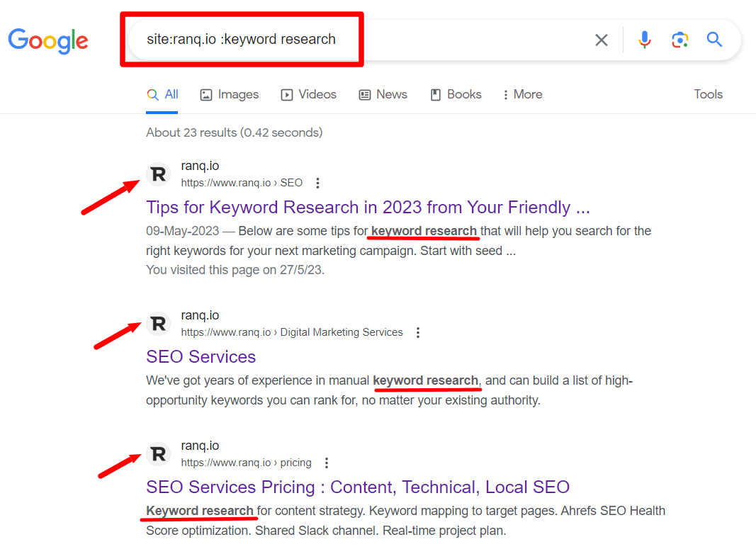Open the Tools options

click(708, 94)
